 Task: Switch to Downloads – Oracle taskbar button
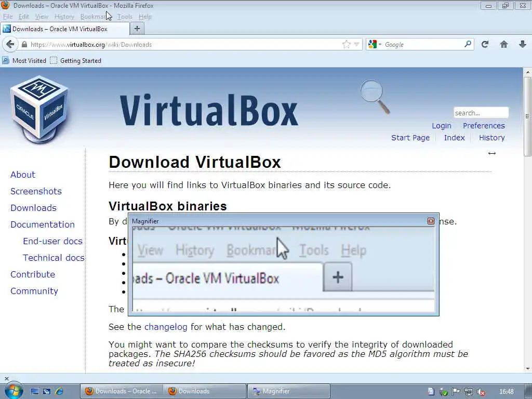[121, 391]
